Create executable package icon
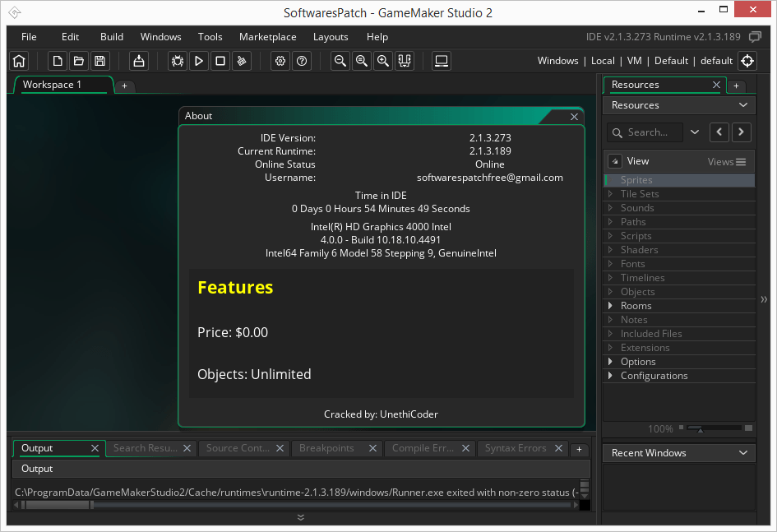The image size is (777, 532). click(x=139, y=61)
